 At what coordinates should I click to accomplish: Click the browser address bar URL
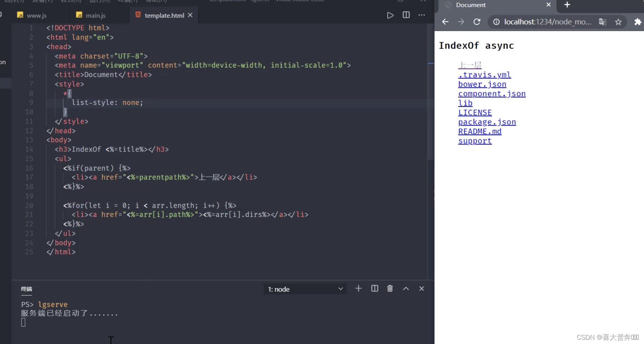[547, 22]
